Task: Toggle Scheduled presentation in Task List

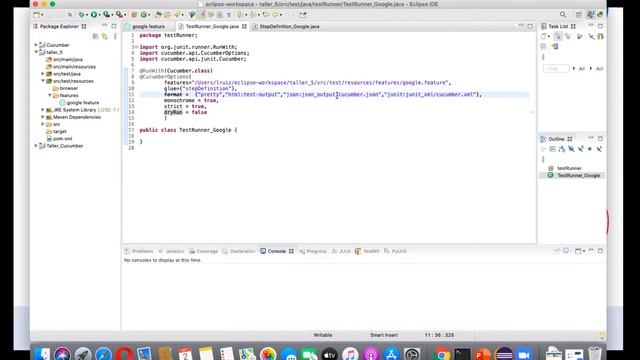Action: (568, 36)
